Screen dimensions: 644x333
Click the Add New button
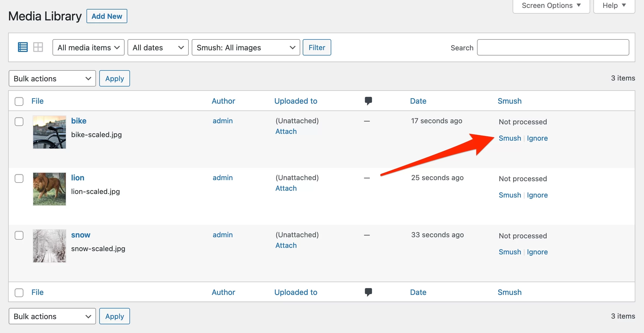click(107, 16)
